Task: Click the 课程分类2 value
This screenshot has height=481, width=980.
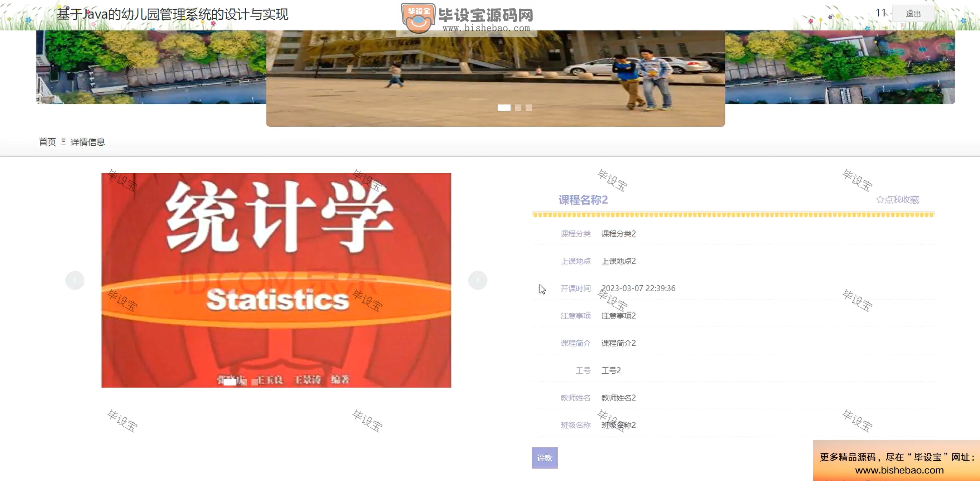Action: (x=618, y=233)
